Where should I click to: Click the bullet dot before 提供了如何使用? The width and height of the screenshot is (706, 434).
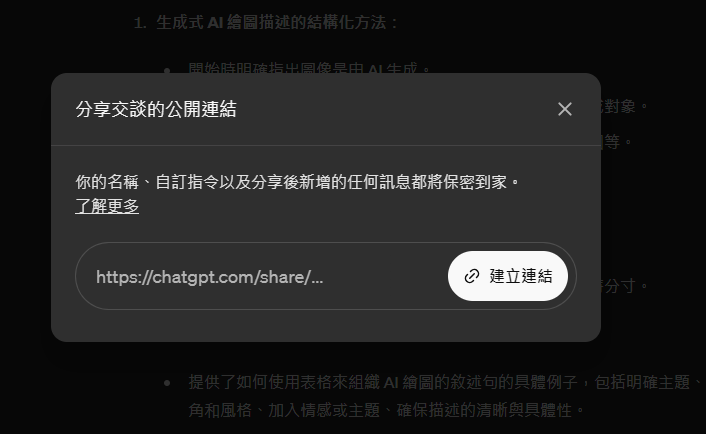[167, 383]
